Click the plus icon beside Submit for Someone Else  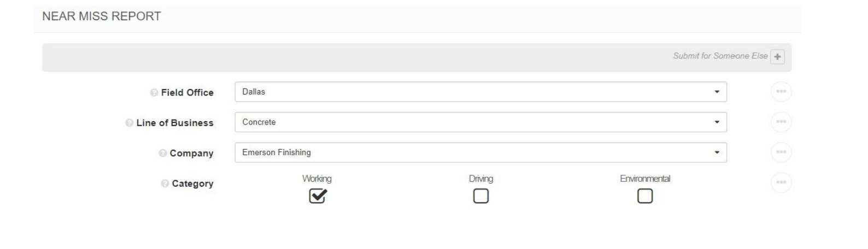(777, 57)
